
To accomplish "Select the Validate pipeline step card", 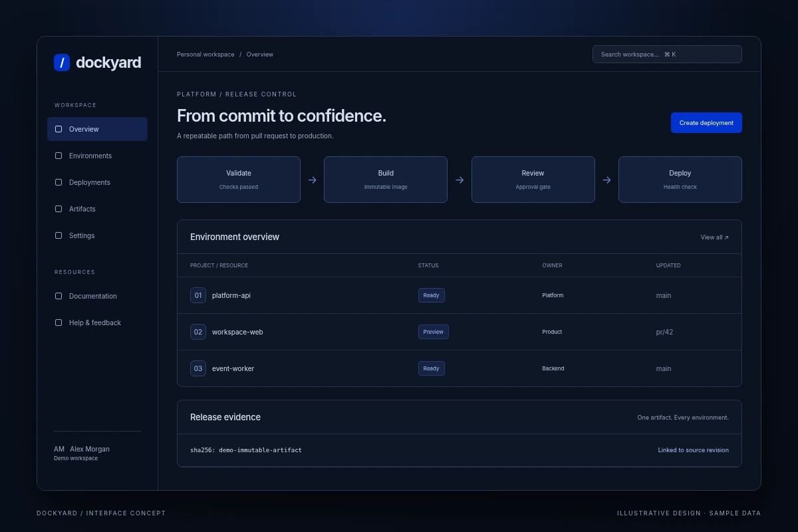I will 239,180.
